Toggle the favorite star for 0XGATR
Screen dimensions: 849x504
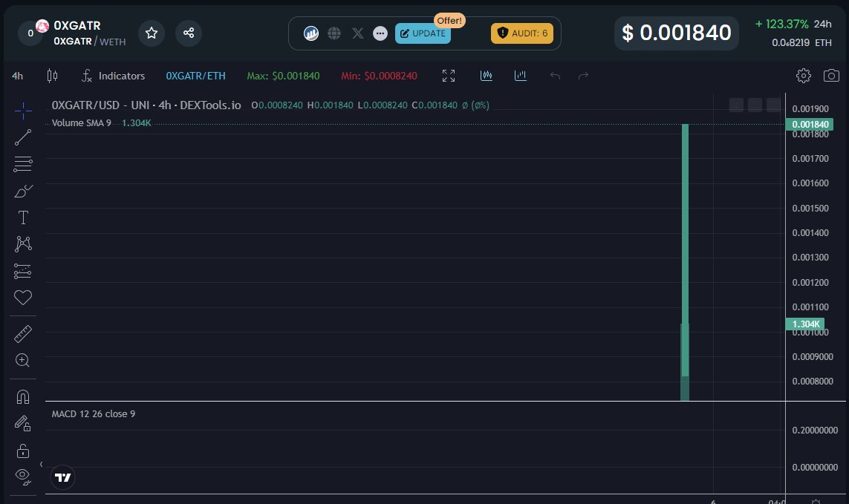click(151, 33)
